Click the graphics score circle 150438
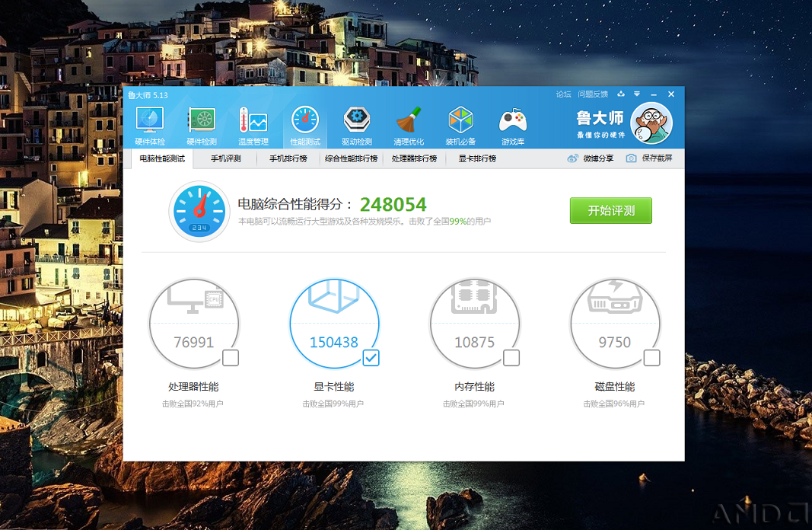 334,324
